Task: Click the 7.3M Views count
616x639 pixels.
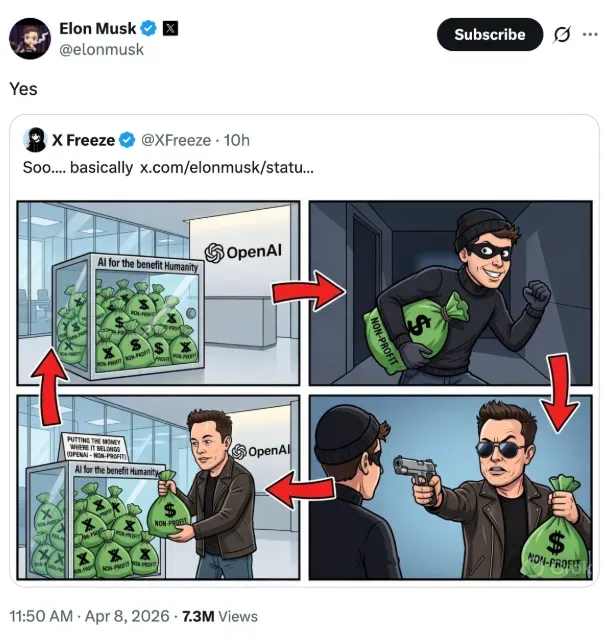Action: (x=220, y=616)
